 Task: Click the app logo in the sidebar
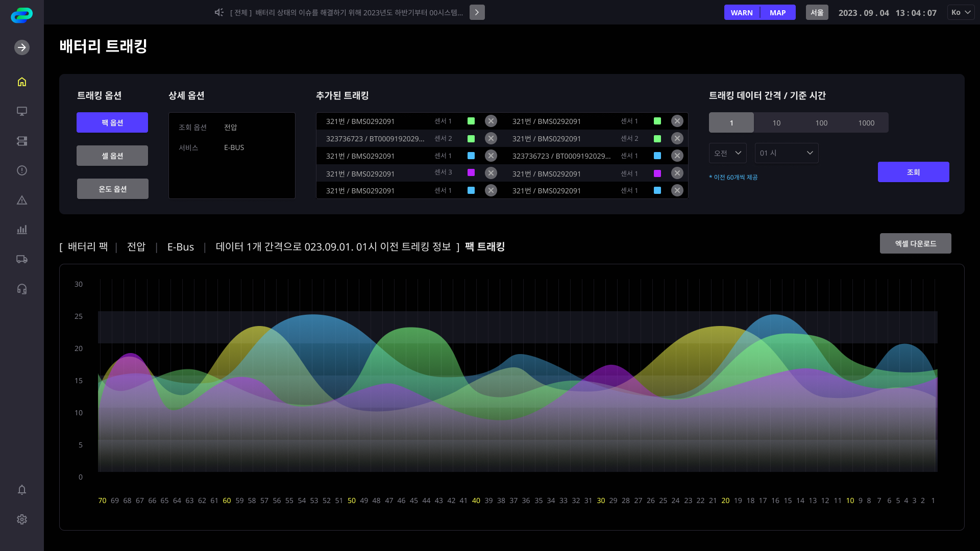tap(21, 15)
